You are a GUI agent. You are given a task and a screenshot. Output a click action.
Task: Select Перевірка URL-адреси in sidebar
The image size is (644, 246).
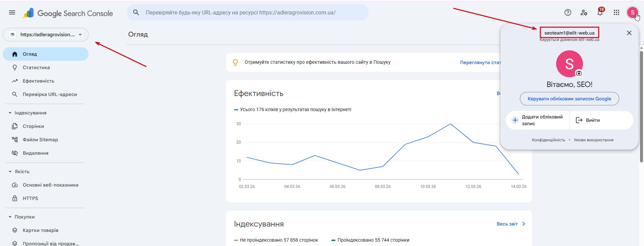click(50, 94)
